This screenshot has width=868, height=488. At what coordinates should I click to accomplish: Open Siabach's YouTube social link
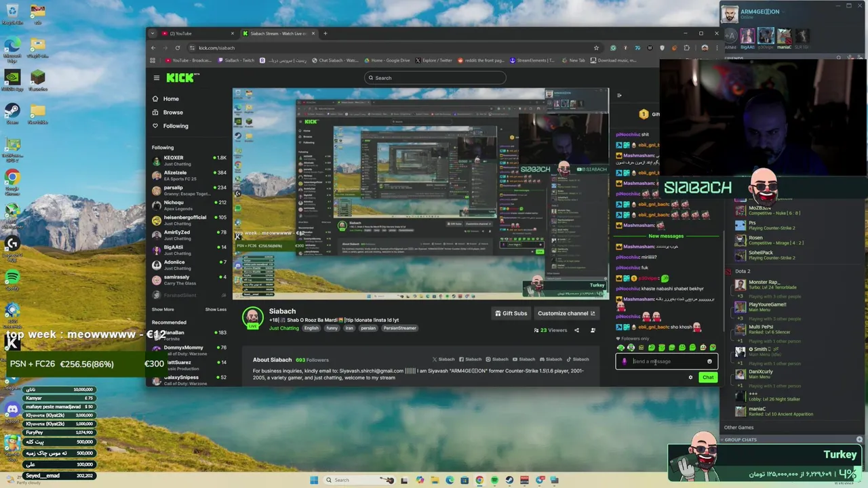pos(524,359)
